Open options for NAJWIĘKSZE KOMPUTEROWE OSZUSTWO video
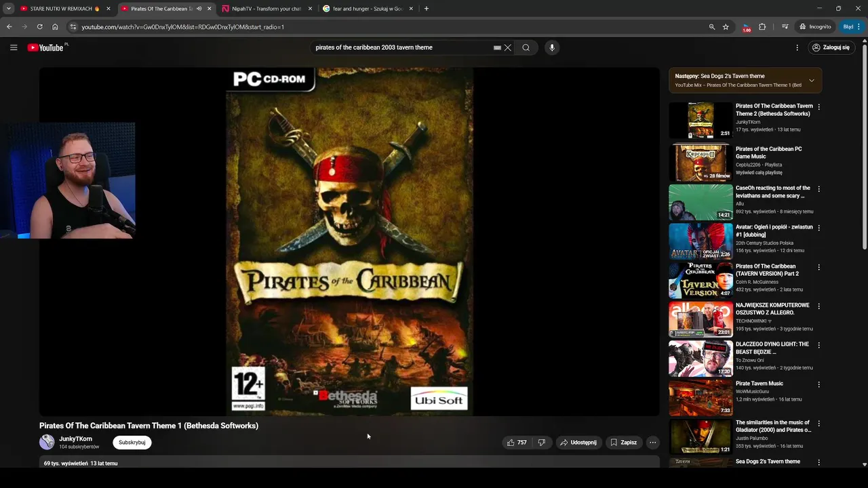This screenshot has height=488, width=868. (818, 306)
